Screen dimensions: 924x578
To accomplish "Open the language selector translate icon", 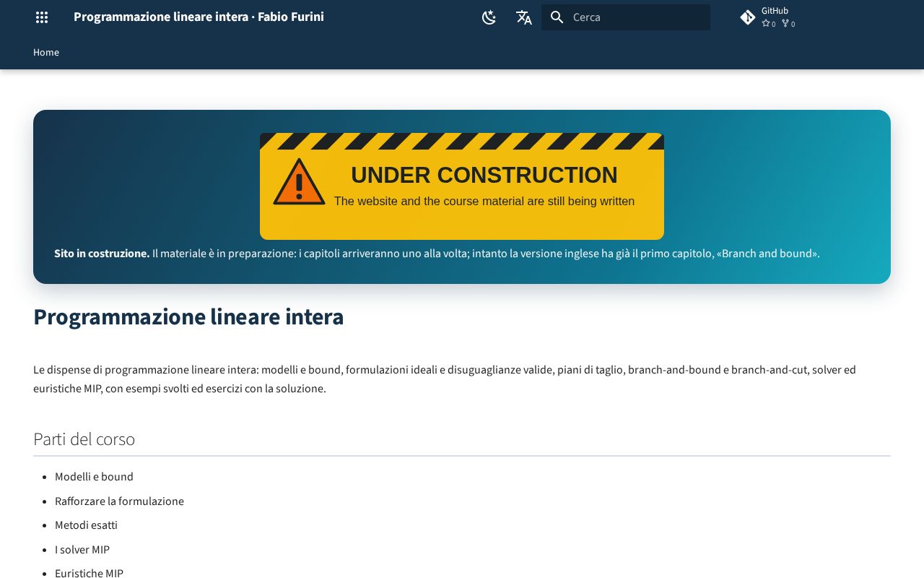I will (x=524, y=17).
